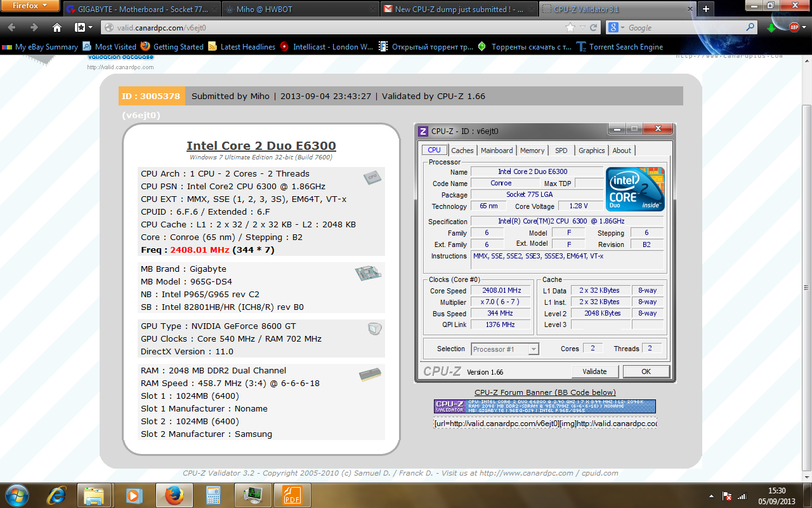This screenshot has width=812, height=508.
Task: Select the CPU tab in CPU-Z
Action: (x=434, y=150)
